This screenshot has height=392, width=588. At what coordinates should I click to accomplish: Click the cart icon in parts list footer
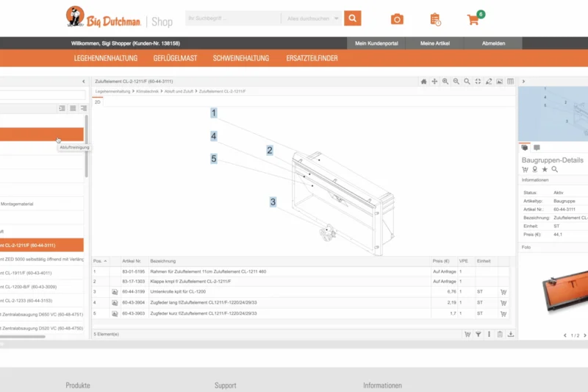(467, 334)
